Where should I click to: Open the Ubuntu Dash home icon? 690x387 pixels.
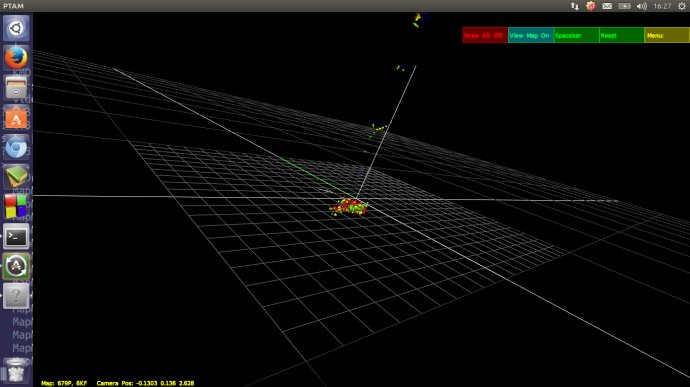(x=16, y=28)
